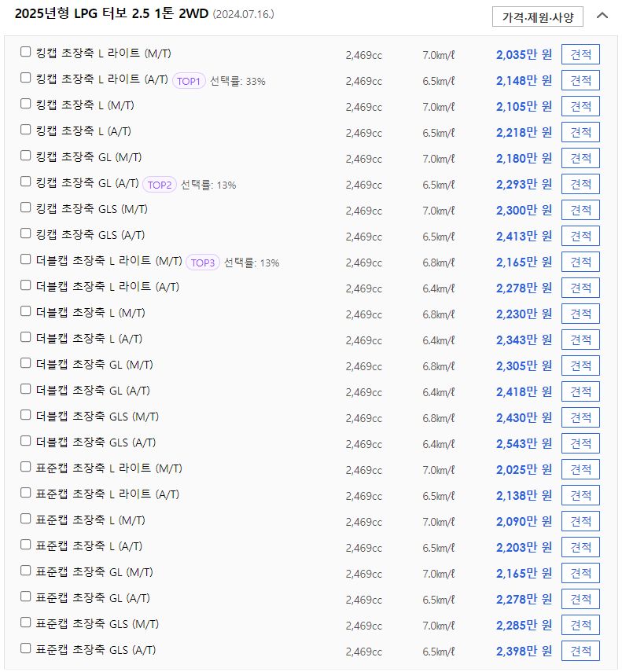
Task: Check 킹캡 초장축 GL (A/T) checkbox
Action: point(26,182)
